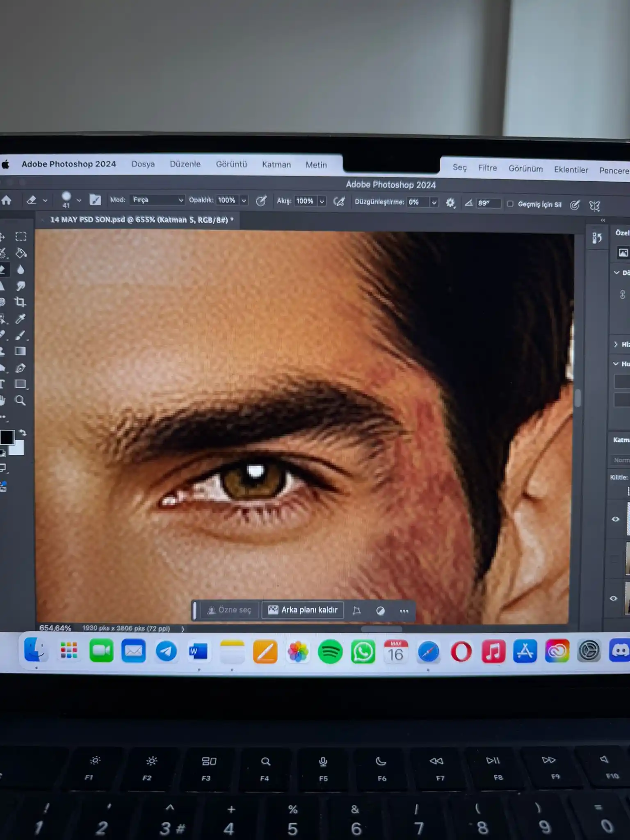Screen dimensions: 630x840
Task: Open the History panel icon
Action: pyautogui.click(x=597, y=238)
